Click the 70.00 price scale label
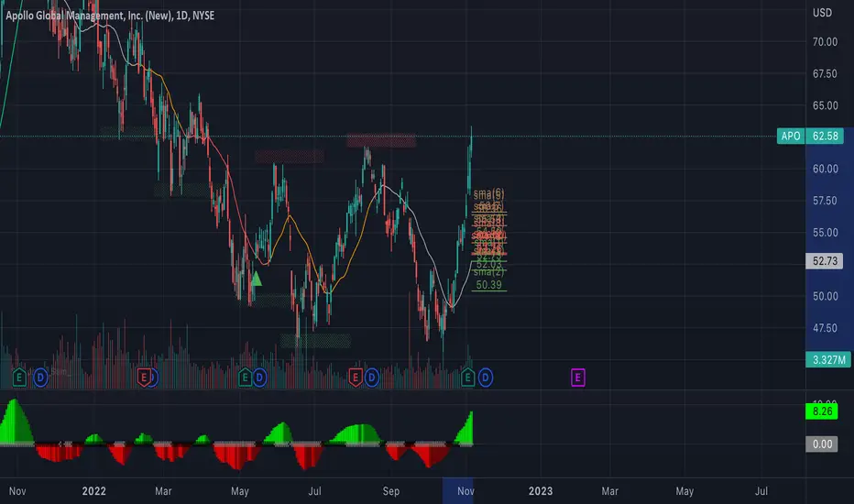 [x=825, y=41]
